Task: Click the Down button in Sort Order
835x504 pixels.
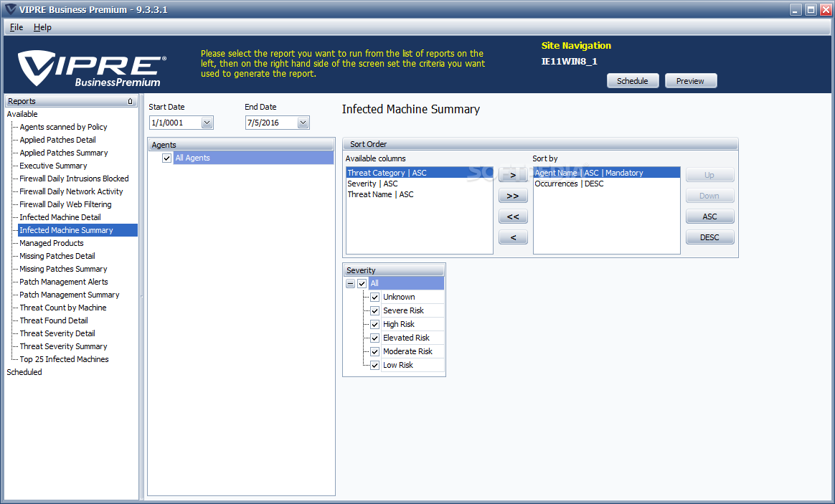Action: pos(710,196)
